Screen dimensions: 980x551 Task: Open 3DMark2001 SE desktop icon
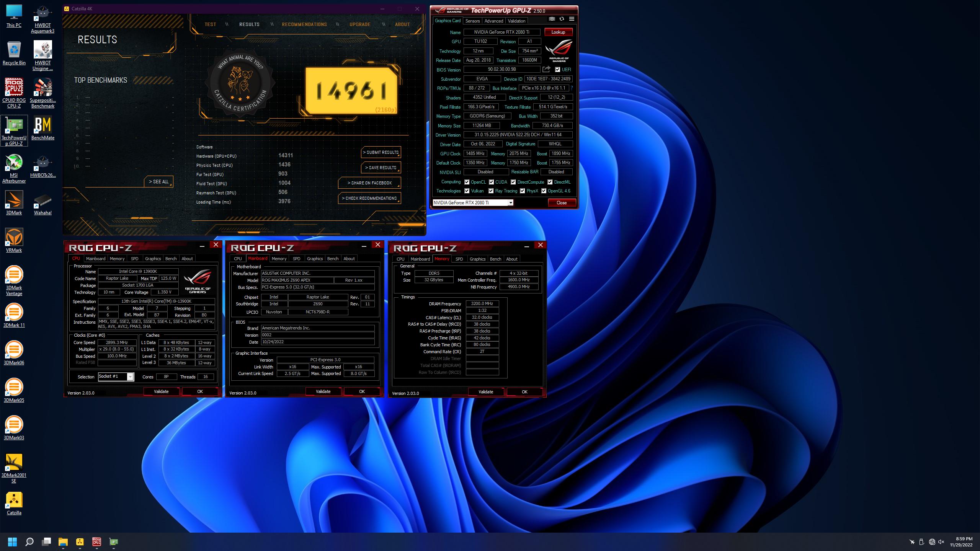14,469
